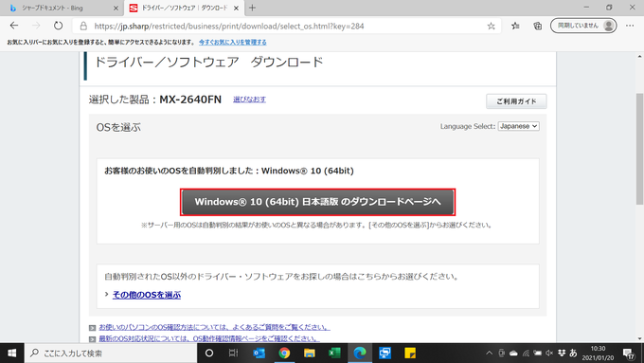Open the browser Settings and more menu
644x363 pixels.
click(x=630, y=26)
